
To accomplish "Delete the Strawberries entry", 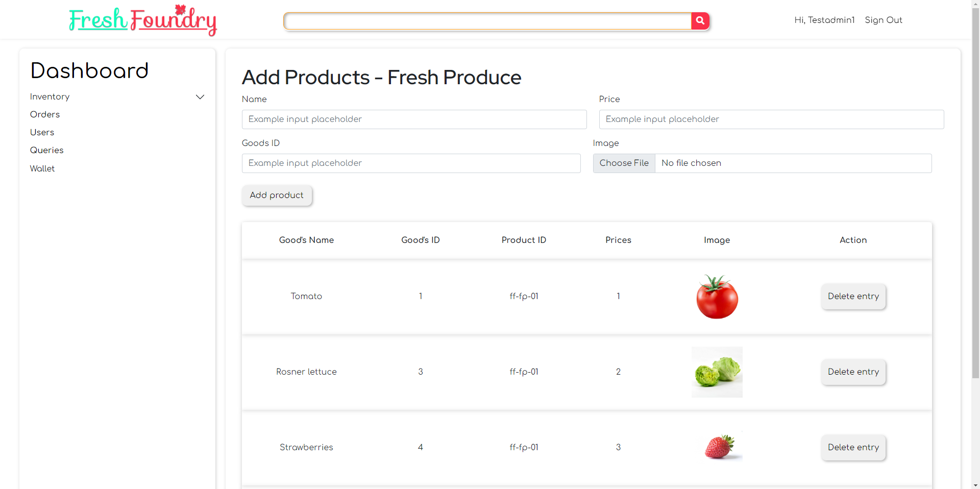I will 853,448.
